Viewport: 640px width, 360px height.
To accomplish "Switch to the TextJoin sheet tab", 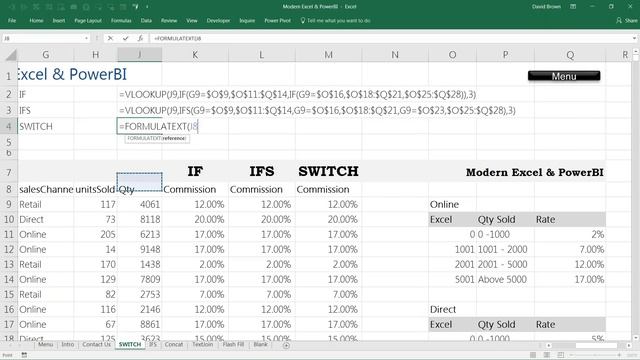I will pyautogui.click(x=202, y=345).
